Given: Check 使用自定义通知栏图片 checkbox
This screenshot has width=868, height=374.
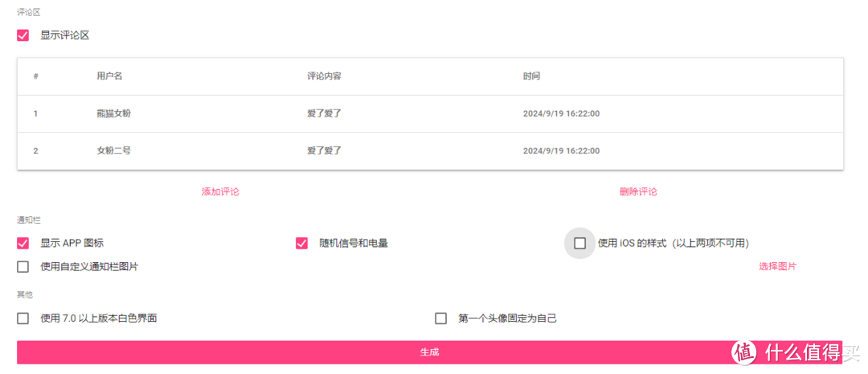Looking at the screenshot, I should click(23, 266).
